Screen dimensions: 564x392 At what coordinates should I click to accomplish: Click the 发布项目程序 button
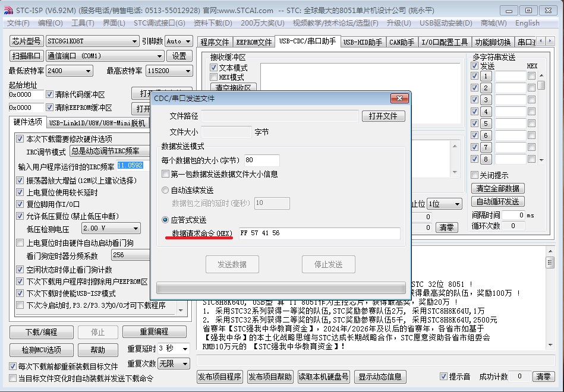220,377
